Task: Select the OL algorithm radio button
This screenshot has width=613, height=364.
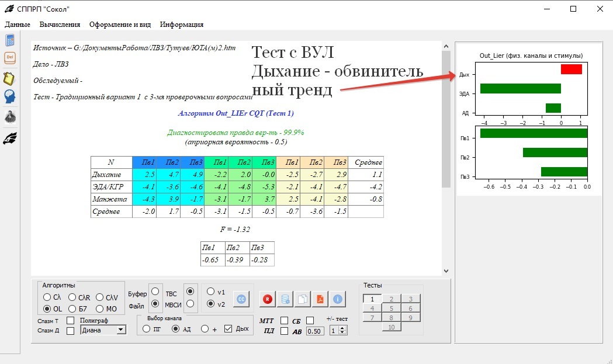Action: pyautogui.click(x=46, y=309)
